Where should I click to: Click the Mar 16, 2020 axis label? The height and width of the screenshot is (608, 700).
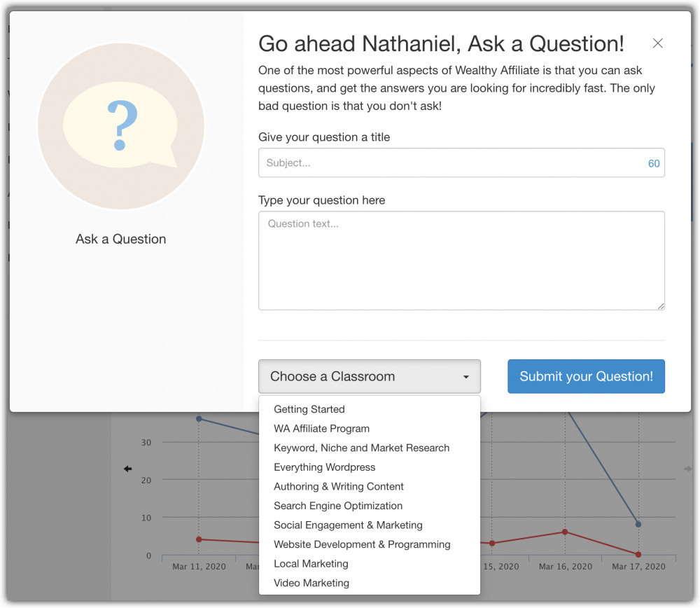coord(565,567)
